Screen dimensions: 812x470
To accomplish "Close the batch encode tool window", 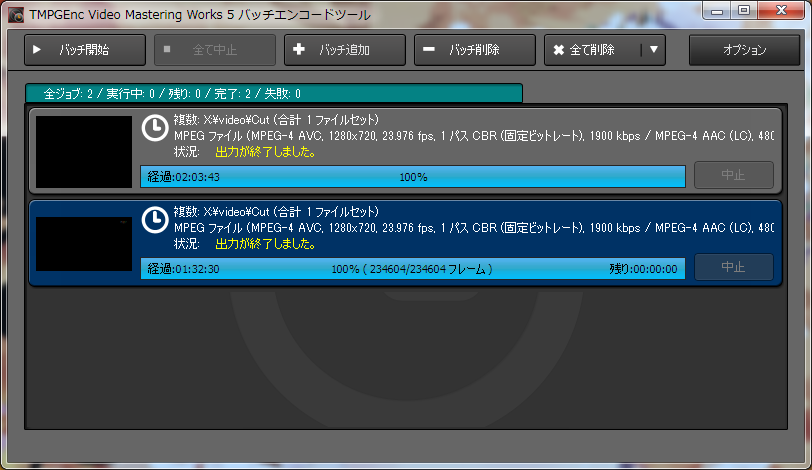I will click(781, 11).
